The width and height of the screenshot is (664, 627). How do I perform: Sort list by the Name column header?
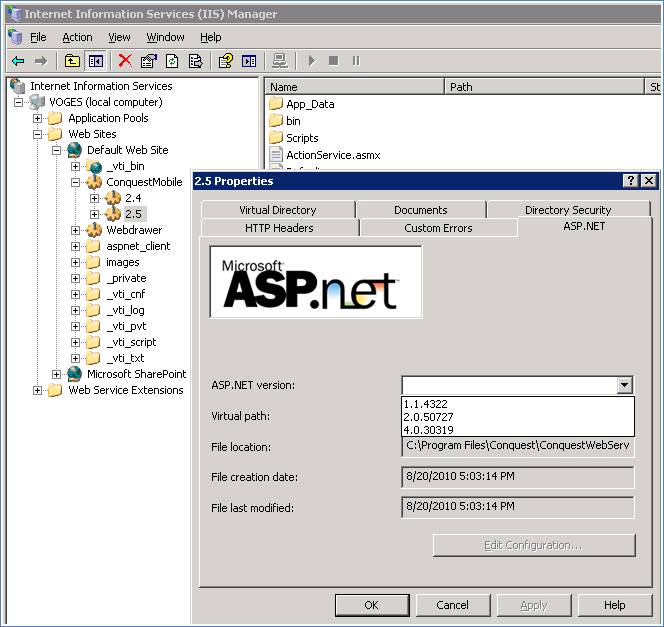(354, 87)
